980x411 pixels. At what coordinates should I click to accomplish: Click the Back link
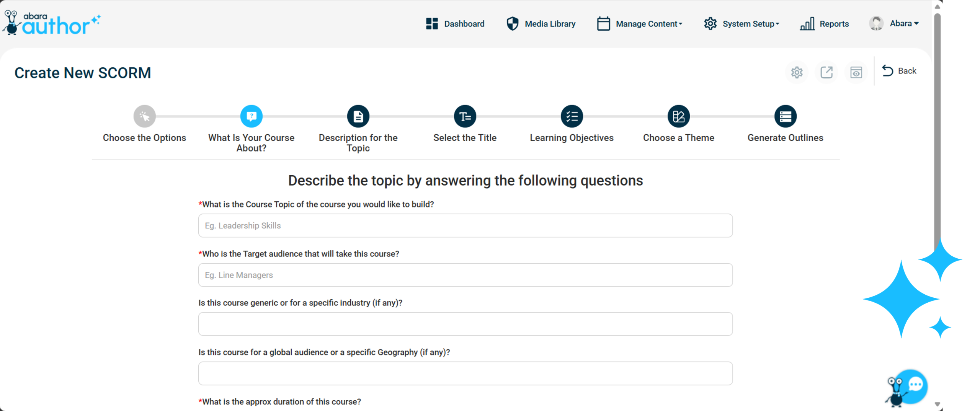[x=906, y=71]
